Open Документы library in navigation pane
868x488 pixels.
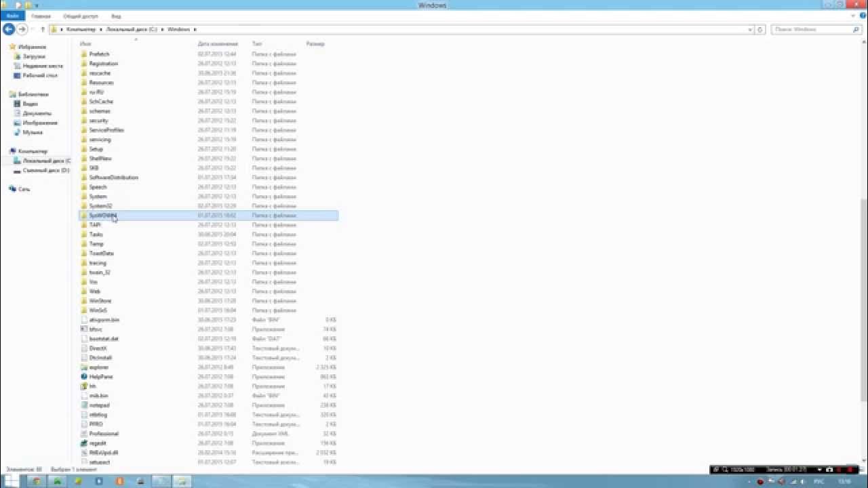click(37, 113)
